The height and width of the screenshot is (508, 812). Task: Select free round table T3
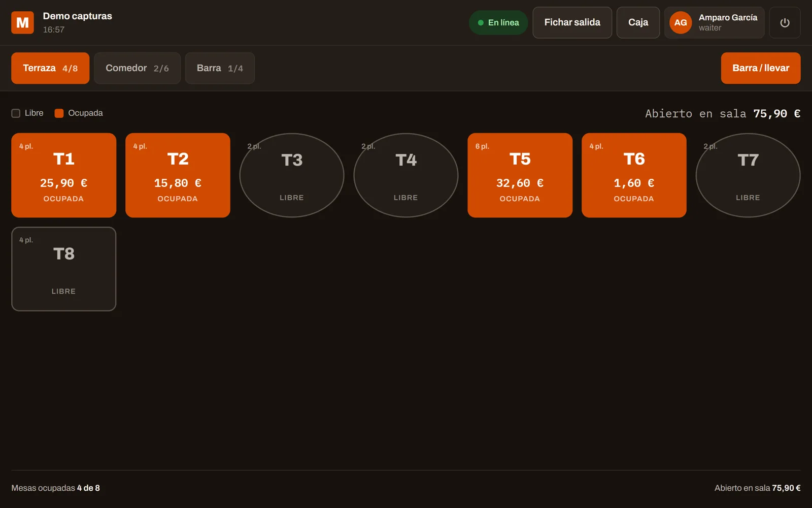[292, 175]
